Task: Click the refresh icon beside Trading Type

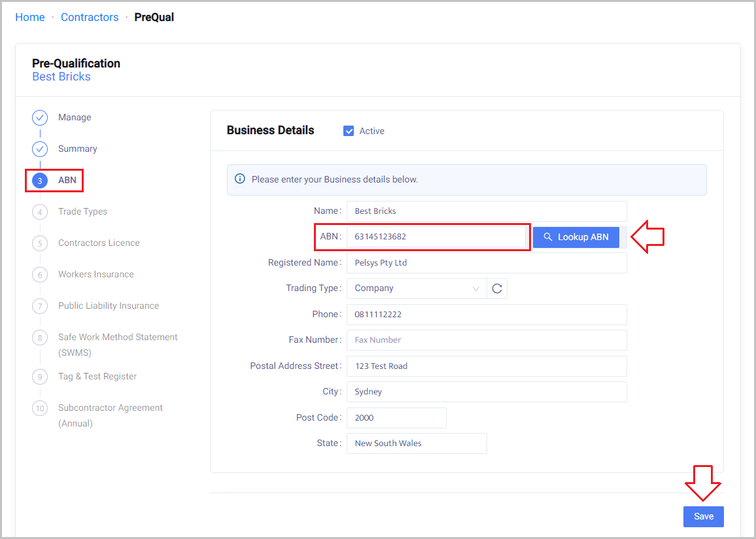Action: (497, 288)
